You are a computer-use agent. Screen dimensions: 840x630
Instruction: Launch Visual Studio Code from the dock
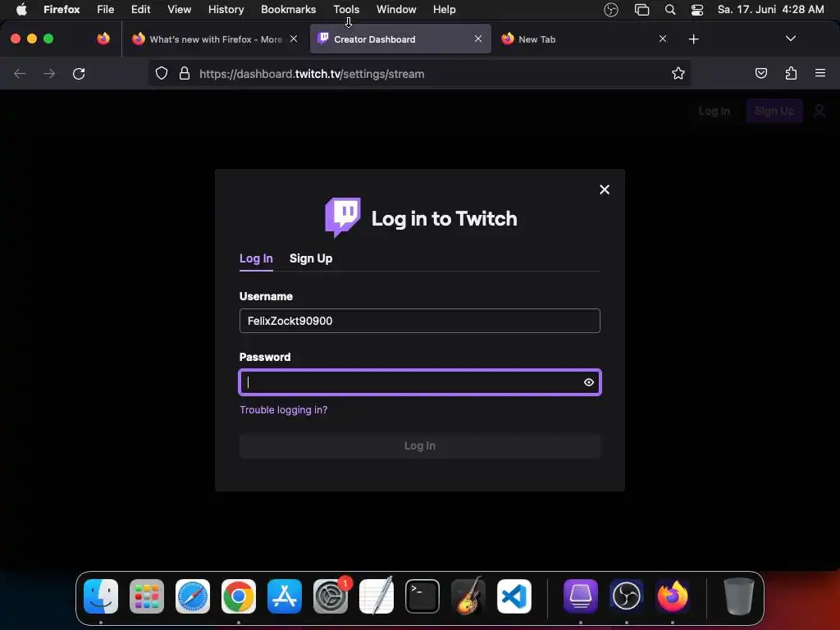click(x=514, y=596)
